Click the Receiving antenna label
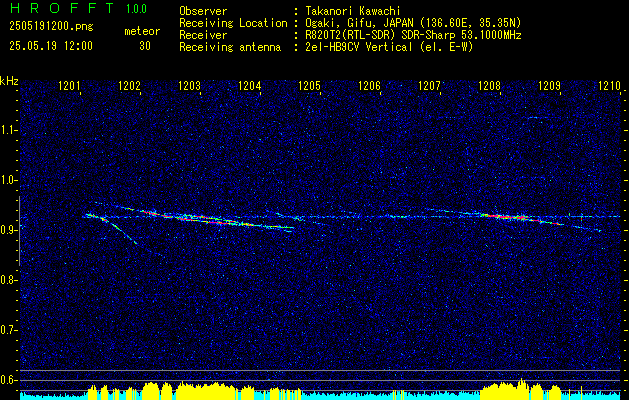The image size is (629, 400). coord(230,47)
